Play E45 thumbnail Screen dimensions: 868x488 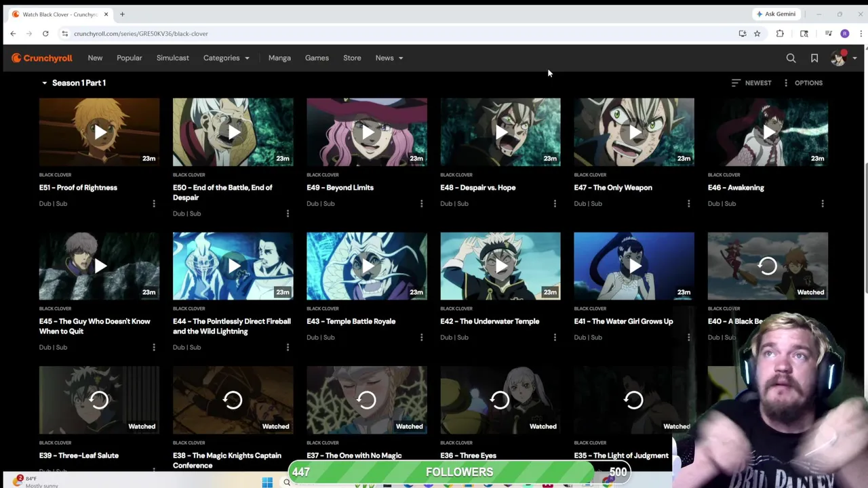coord(99,266)
